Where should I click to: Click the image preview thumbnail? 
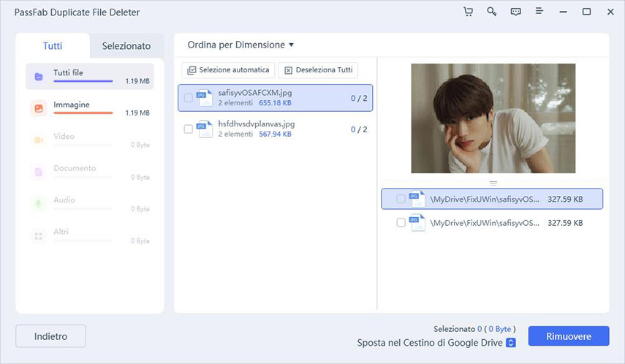(493, 118)
